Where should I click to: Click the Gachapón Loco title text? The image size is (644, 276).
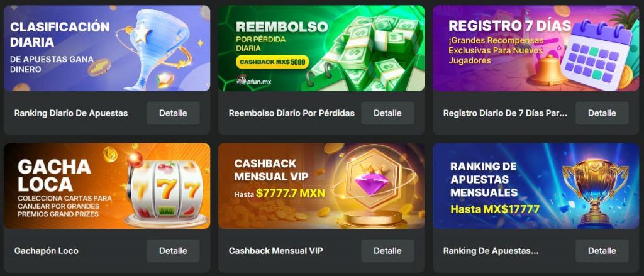(46, 250)
